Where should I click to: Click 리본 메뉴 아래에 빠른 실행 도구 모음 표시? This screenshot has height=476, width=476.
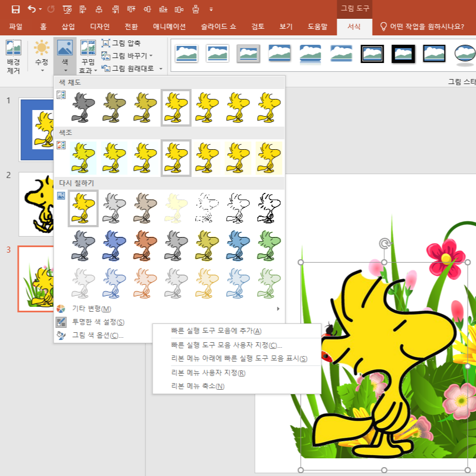(237, 358)
